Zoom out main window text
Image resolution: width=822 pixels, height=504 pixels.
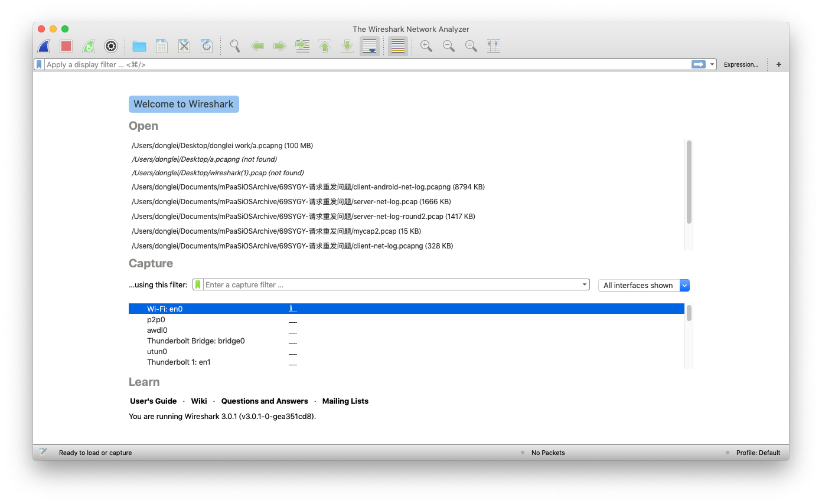(449, 46)
